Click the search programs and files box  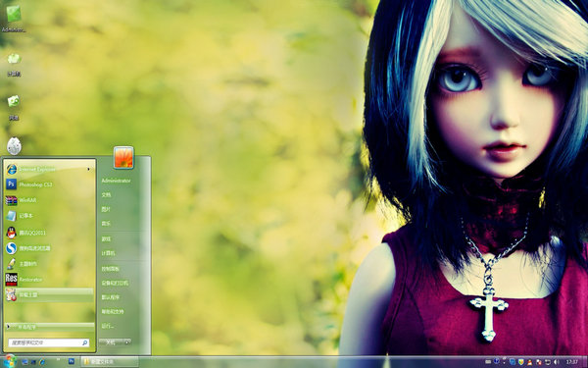49,342
